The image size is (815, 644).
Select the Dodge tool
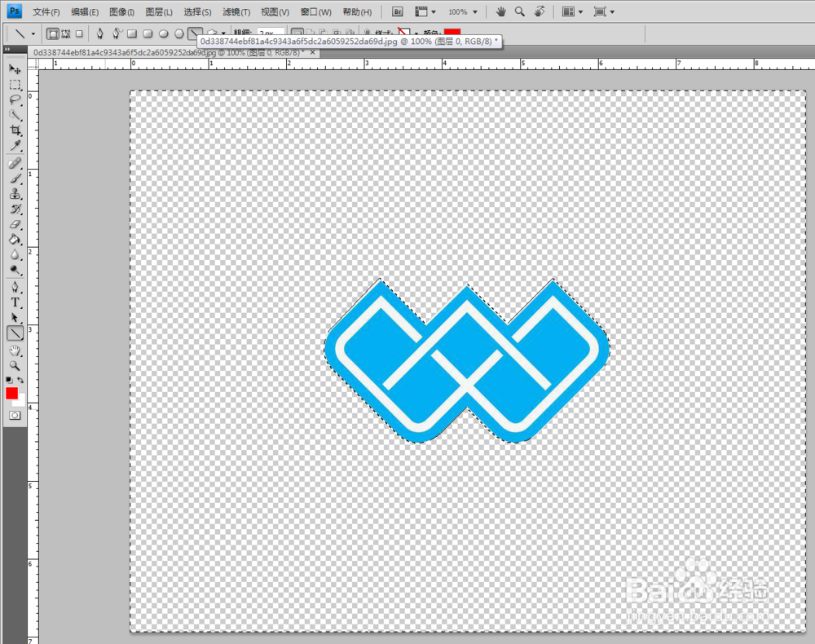pyautogui.click(x=15, y=270)
